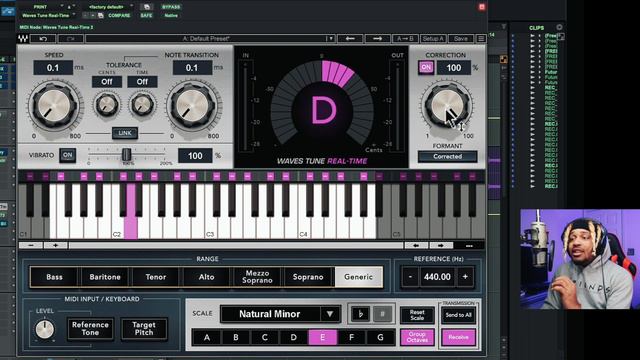Toggle the Formant Corrected button
The width and height of the screenshot is (640, 360).
[447, 157]
